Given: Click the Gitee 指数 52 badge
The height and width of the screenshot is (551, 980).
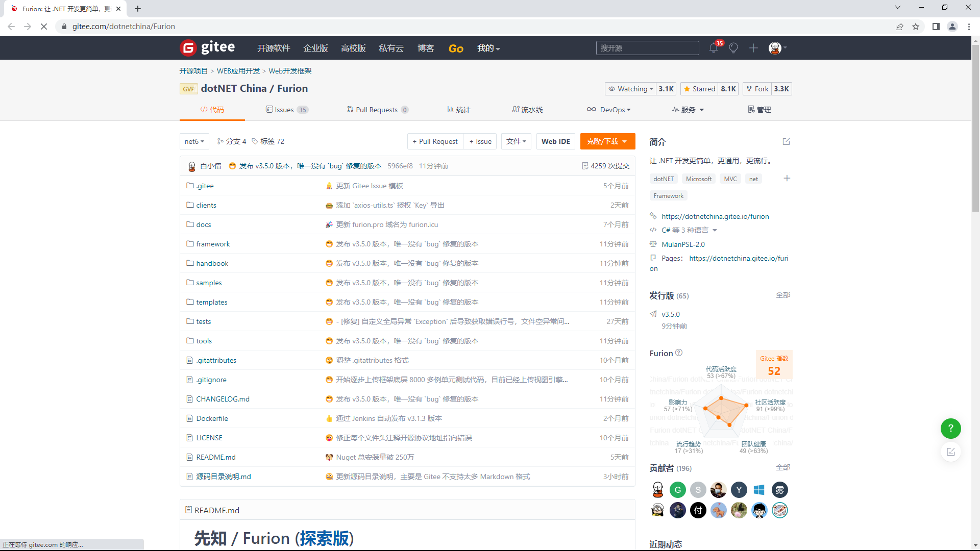Looking at the screenshot, I should 774,365.
